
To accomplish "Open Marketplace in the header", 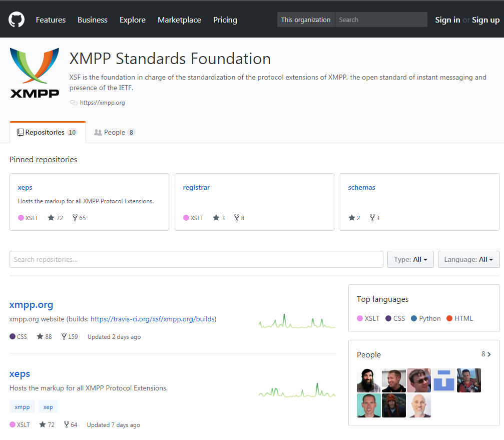I will [x=179, y=20].
